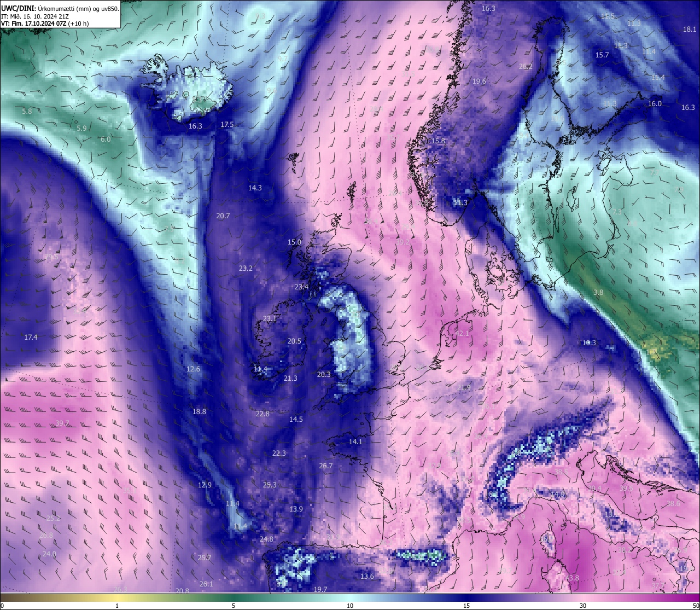Screen dimensions: 700x610
Task: Click the colorbar tick label '0'
Action: point(2,606)
